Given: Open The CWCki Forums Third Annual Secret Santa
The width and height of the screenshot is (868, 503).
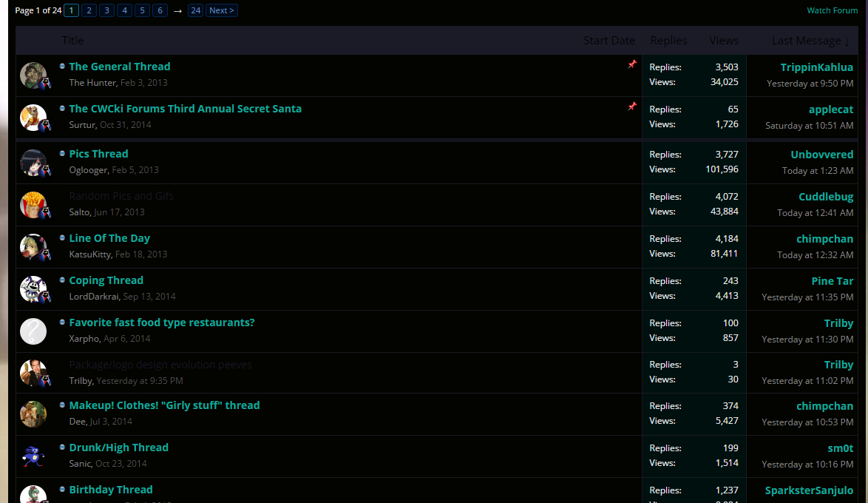Looking at the screenshot, I should click(186, 109).
